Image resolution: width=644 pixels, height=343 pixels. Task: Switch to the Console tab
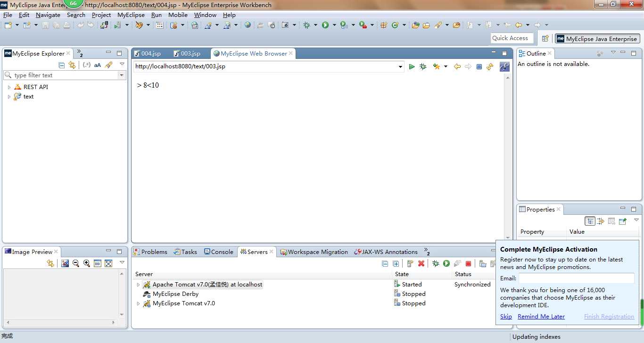(x=219, y=252)
